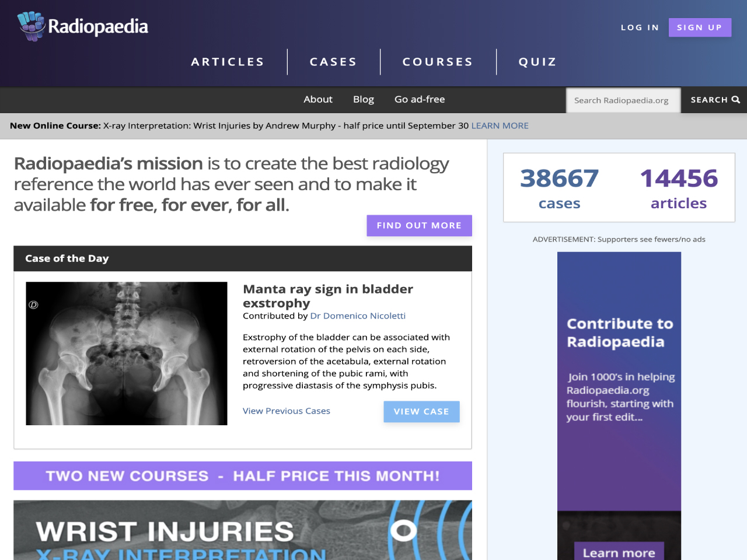Image resolution: width=747 pixels, height=560 pixels.
Task: Click the Radiopaedia's mission statement text
Action: [x=231, y=184]
